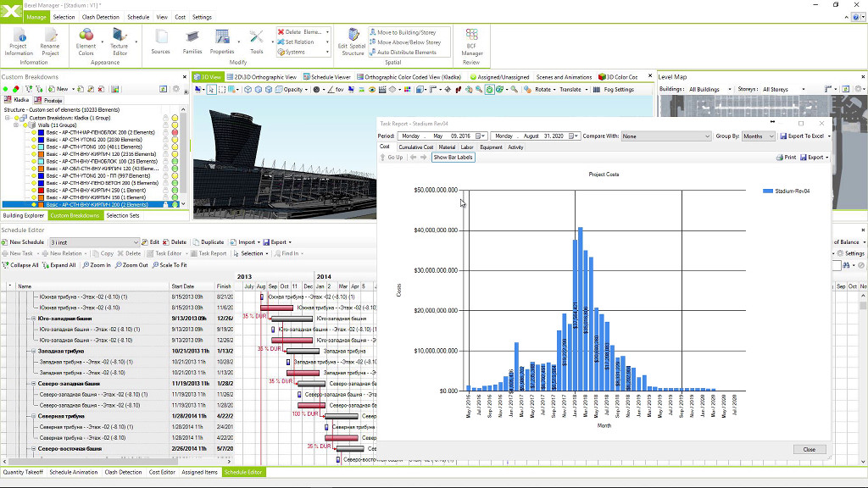Viewport: 868px width, 488px height.
Task: Collapse the Юго-западная башня schedule group
Action: coord(32,319)
